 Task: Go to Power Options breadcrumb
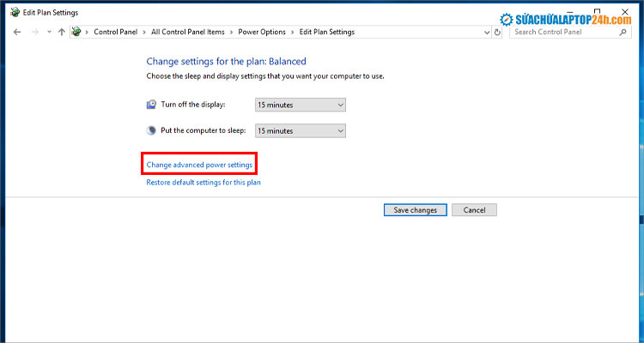pos(261,32)
